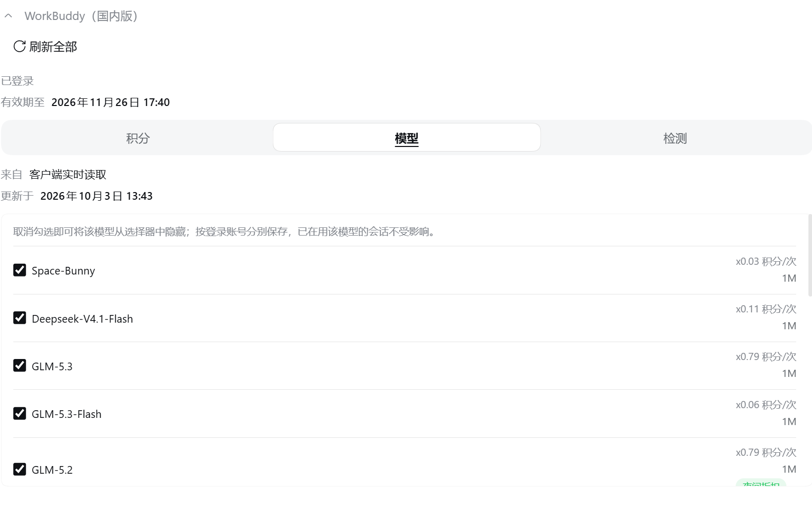This screenshot has width=812, height=507.
Task: Click the 刷新全部 button label
Action: tap(53, 47)
